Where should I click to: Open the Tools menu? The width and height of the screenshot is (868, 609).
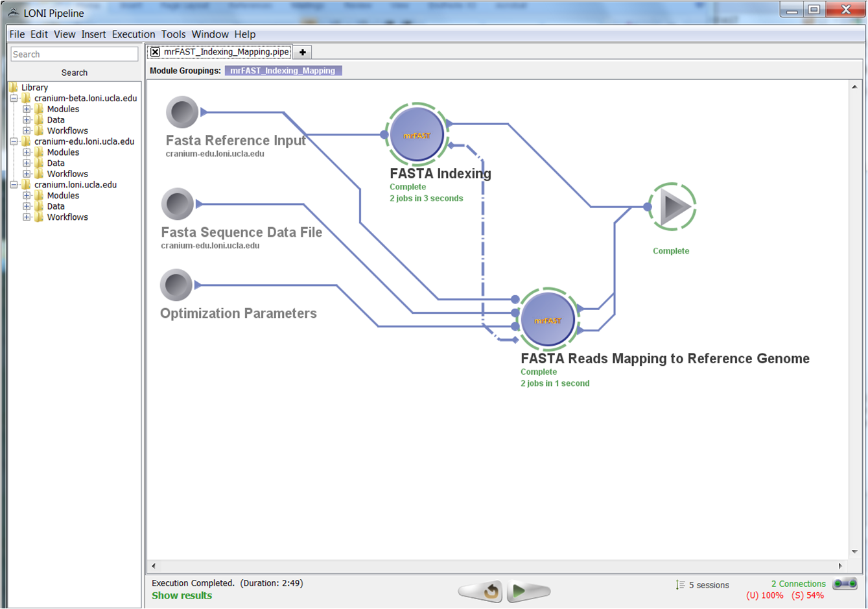coord(173,34)
